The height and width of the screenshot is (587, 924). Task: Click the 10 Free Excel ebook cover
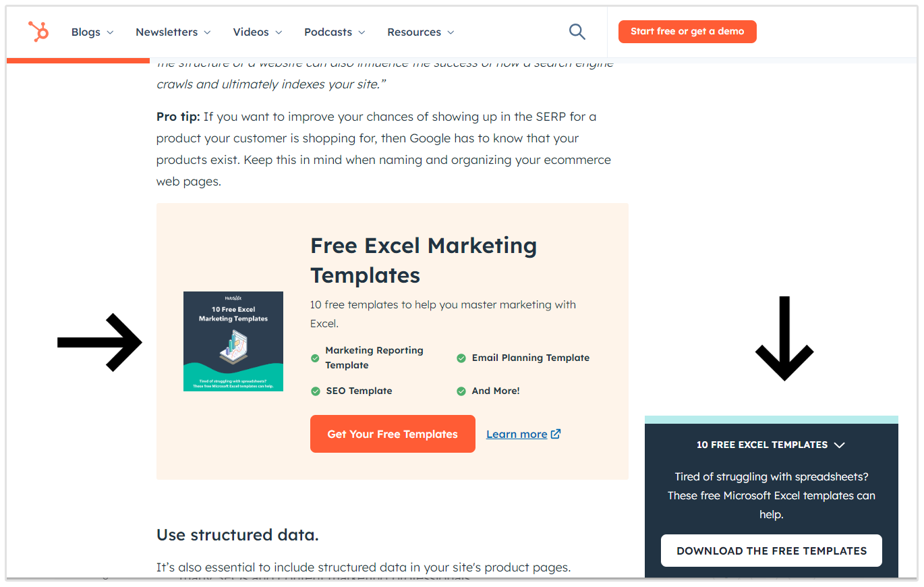(x=233, y=341)
